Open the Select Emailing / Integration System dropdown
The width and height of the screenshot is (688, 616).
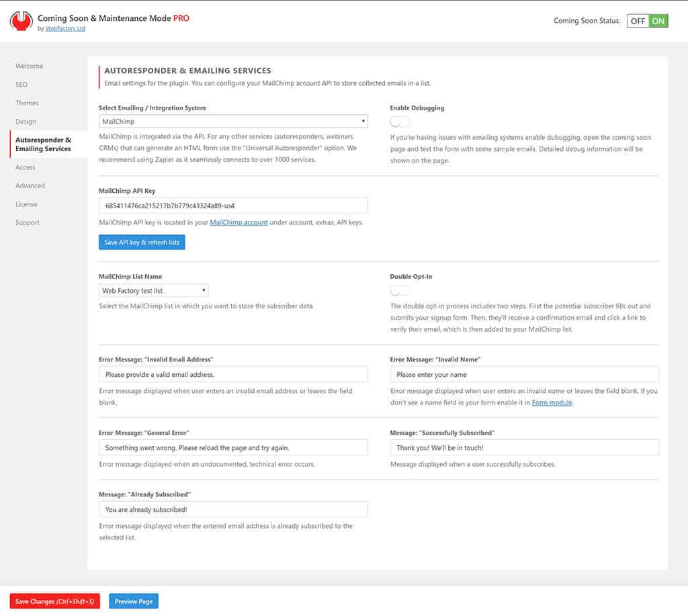tap(233, 122)
